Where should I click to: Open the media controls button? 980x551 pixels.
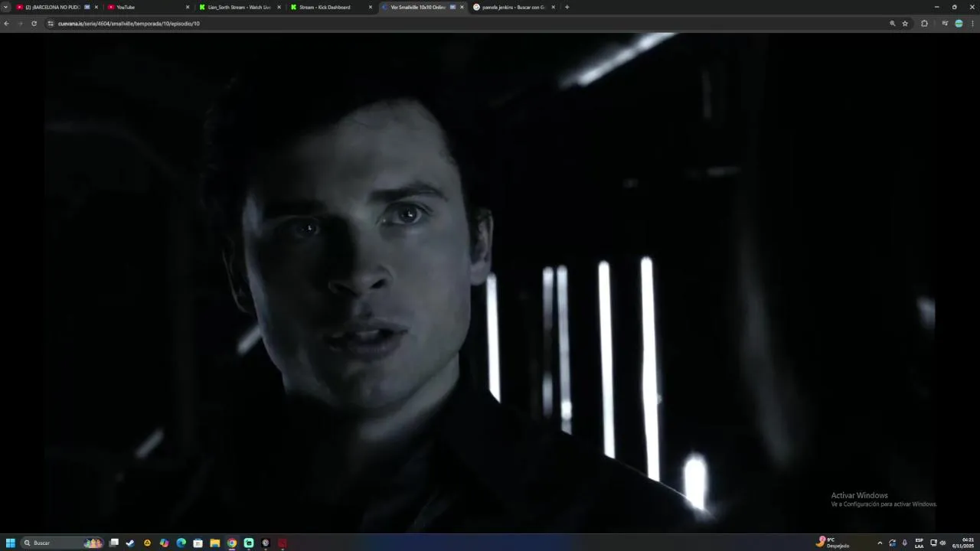(x=945, y=24)
